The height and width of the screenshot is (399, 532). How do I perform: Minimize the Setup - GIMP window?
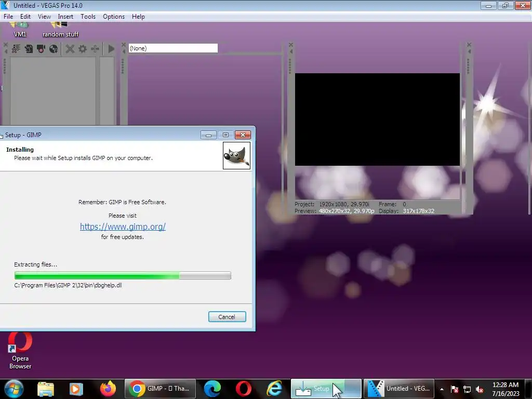(208, 135)
